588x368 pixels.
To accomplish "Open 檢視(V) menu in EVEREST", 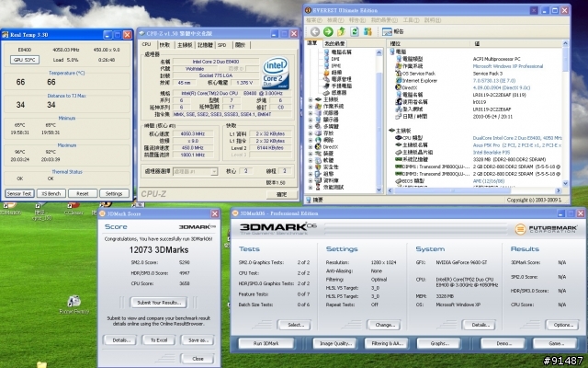I will [x=334, y=20].
